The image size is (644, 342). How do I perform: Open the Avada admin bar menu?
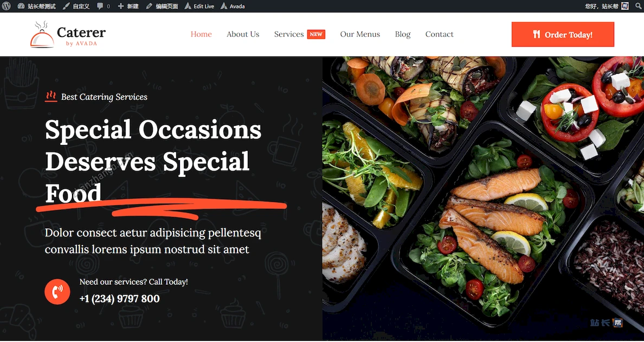[x=233, y=6]
